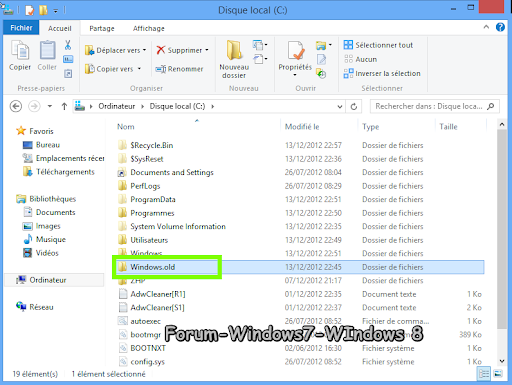
Task: Click the forward arrow navigation button
Action: pyautogui.click(x=34, y=106)
